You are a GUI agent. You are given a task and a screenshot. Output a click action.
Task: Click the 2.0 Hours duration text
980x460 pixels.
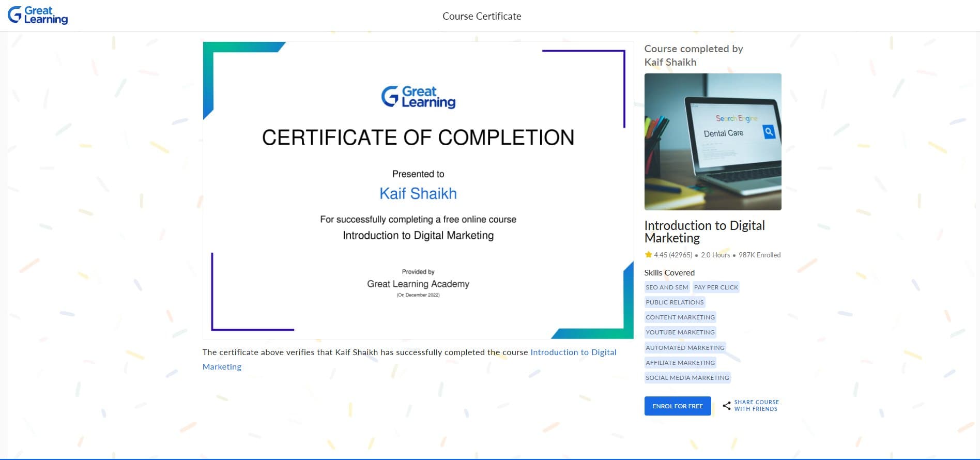715,255
